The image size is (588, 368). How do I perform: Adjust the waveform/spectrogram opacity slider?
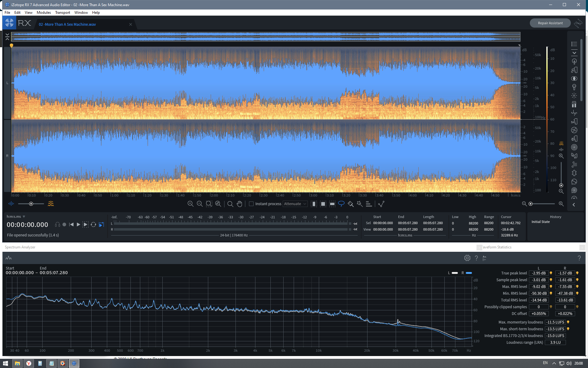(31, 204)
